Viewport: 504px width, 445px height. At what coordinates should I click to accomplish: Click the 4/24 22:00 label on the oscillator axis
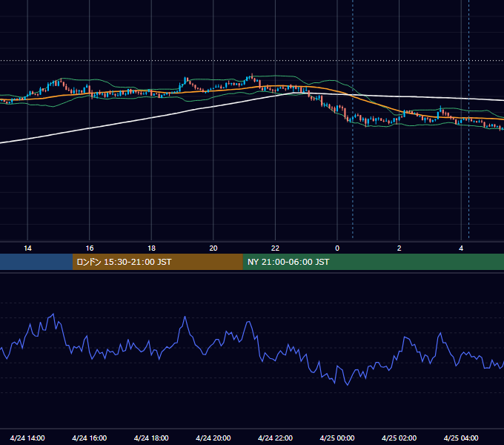point(275,438)
